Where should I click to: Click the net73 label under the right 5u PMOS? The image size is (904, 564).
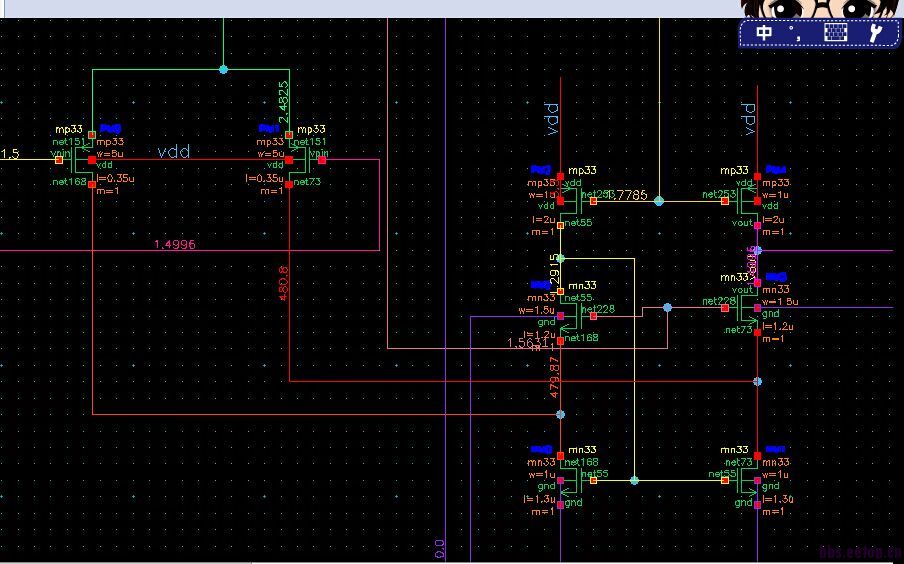click(308, 182)
